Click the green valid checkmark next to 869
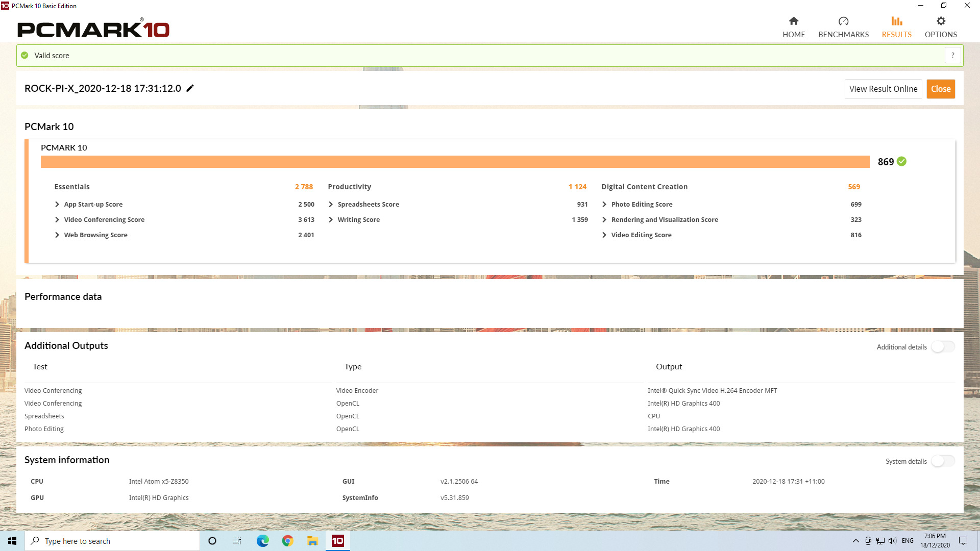Viewport: 980px width, 551px height. (901, 161)
